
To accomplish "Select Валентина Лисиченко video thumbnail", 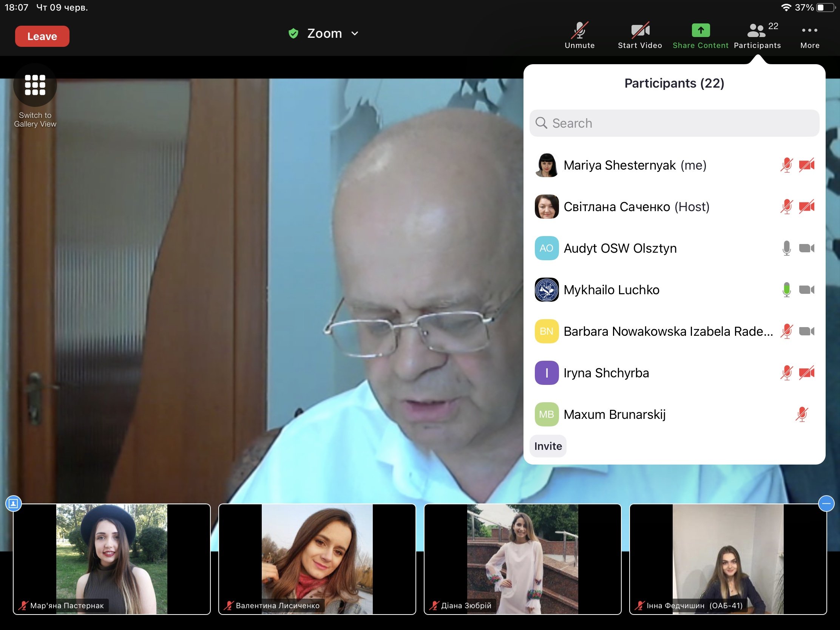I will (317, 559).
